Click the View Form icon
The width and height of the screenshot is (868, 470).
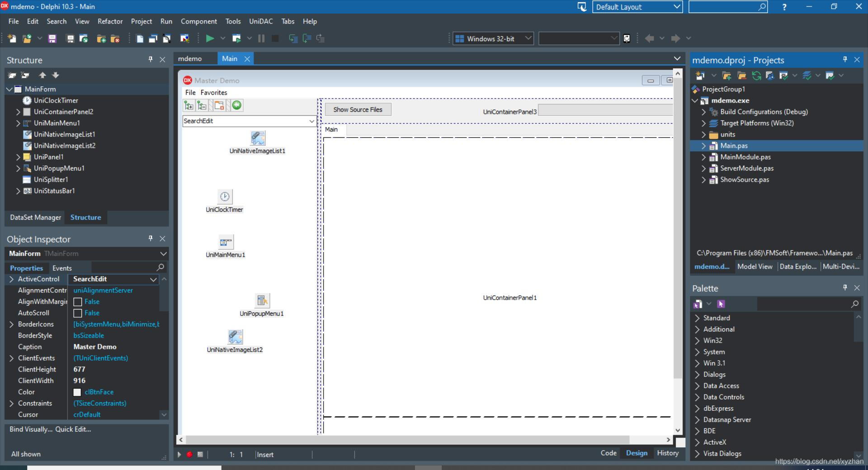point(153,38)
